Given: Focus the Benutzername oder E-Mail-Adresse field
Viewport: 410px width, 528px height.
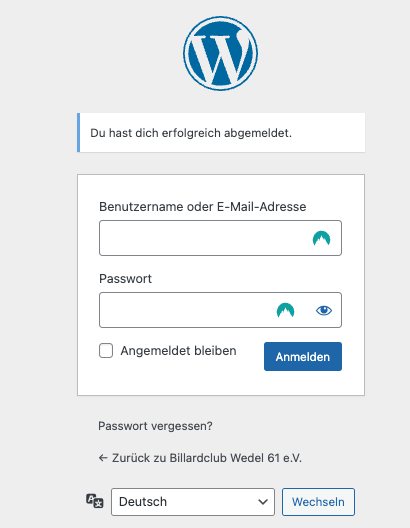Looking at the screenshot, I should [x=220, y=238].
